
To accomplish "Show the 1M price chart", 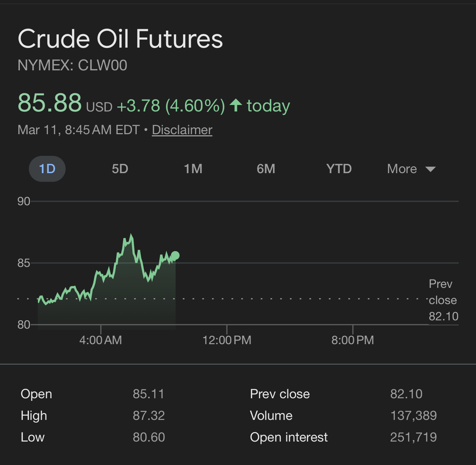I will (193, 169).
